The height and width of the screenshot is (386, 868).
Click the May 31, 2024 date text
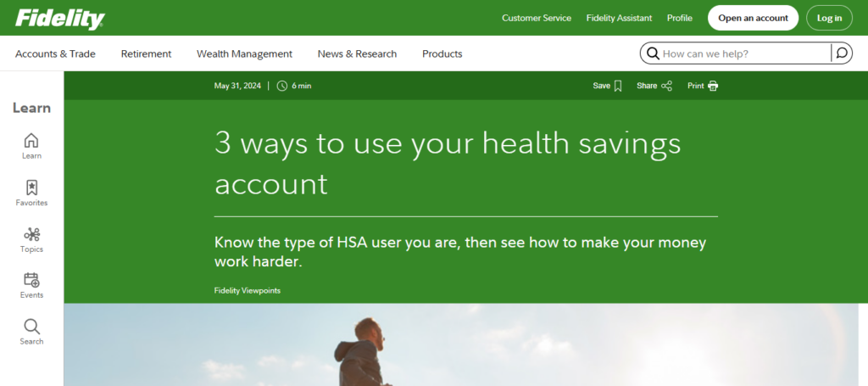[x=237, y=86]
